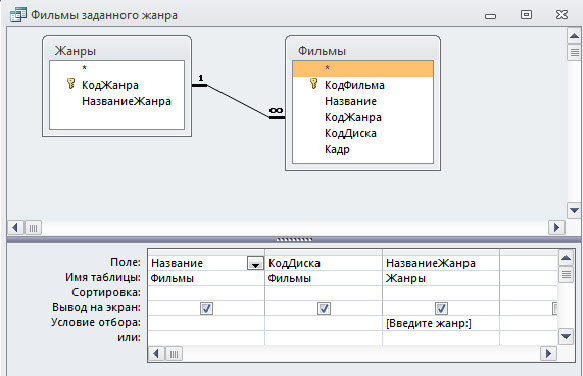Click the КодДиска field cell in grid
This screenshot has height=376, width=583.
[323, 263]
